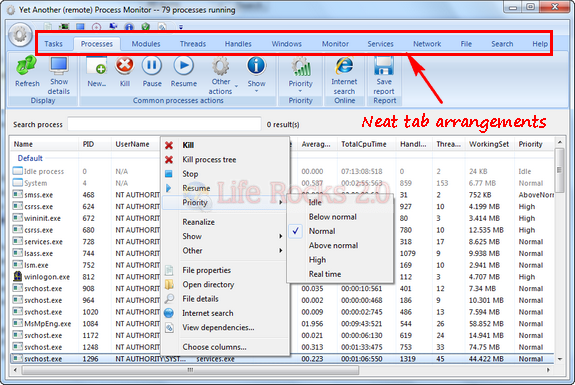Select Resume from the context menu
This screenshot has height=385, width=575.
(224, 188)
